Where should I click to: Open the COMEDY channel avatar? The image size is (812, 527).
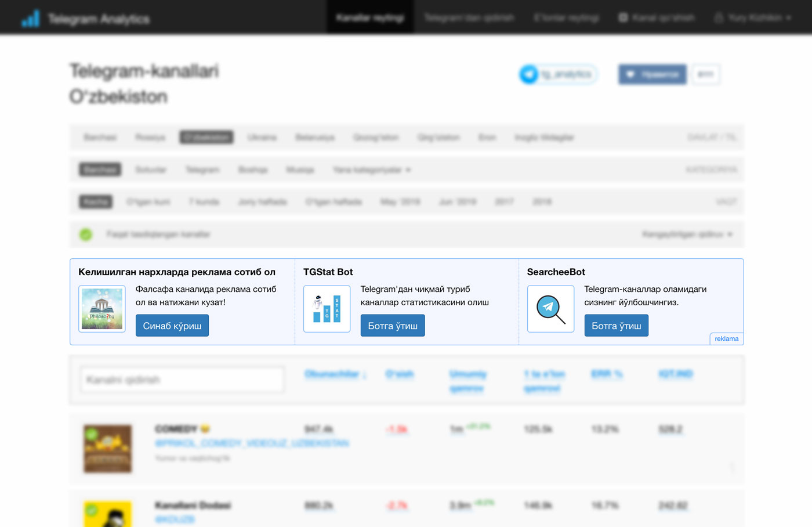pos(107,449)
